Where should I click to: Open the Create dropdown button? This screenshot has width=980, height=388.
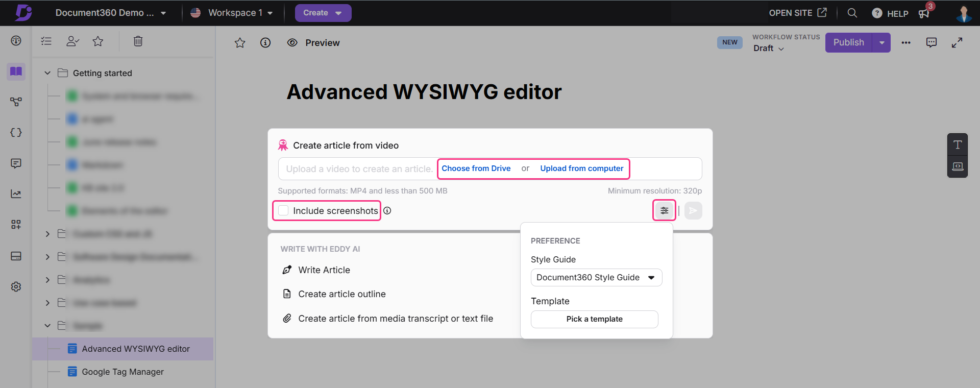pyautogui.click(x=323, y=13)
